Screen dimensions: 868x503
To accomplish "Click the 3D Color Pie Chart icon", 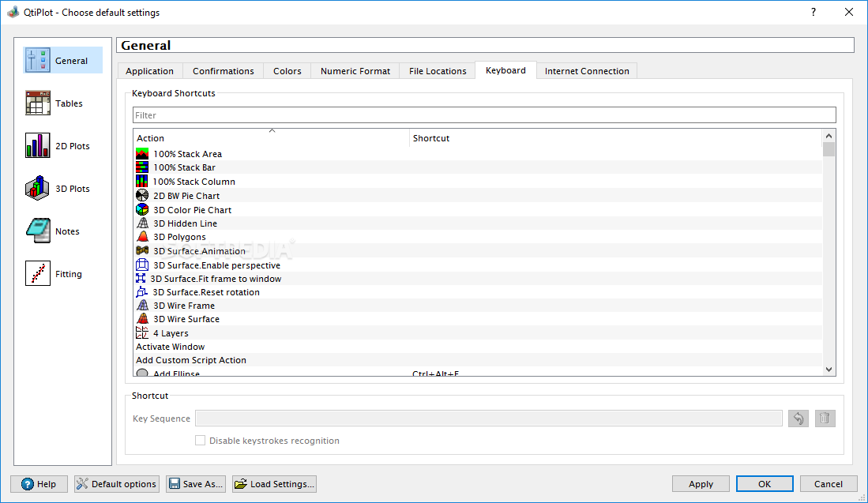I will tap(142, 209).
